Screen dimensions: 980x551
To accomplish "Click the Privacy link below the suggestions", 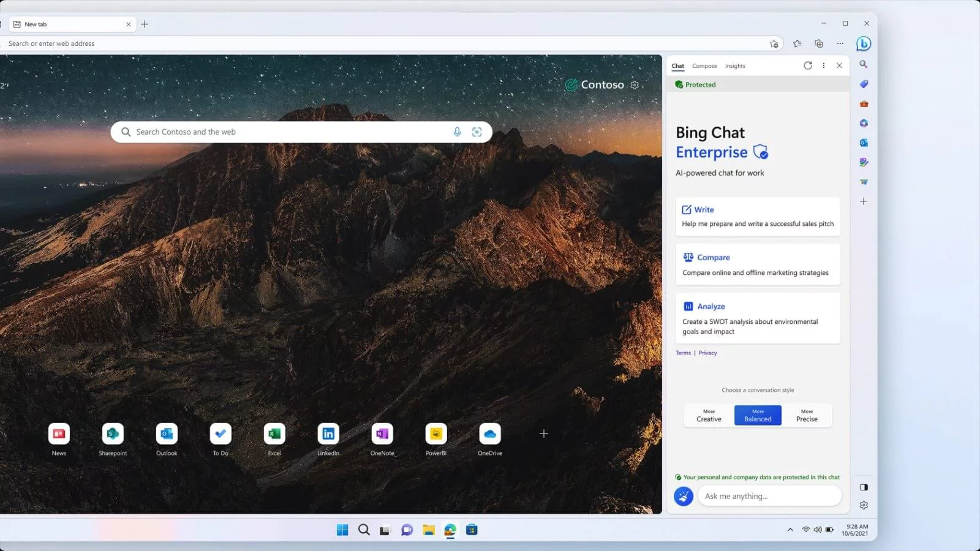I will point(707,353).
